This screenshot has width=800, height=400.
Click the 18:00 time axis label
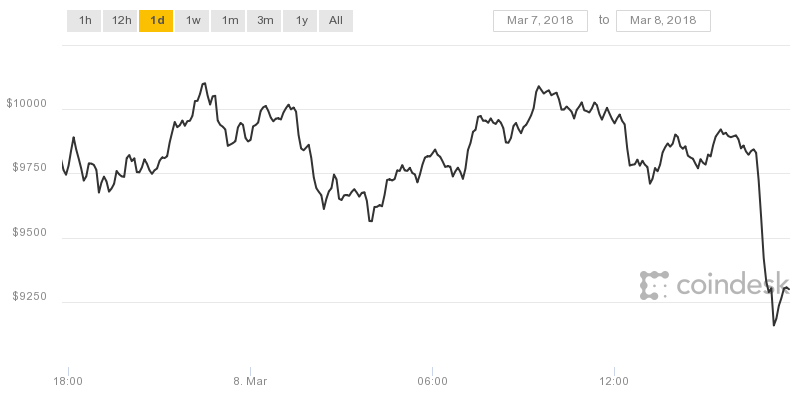(x=68, y=381)
